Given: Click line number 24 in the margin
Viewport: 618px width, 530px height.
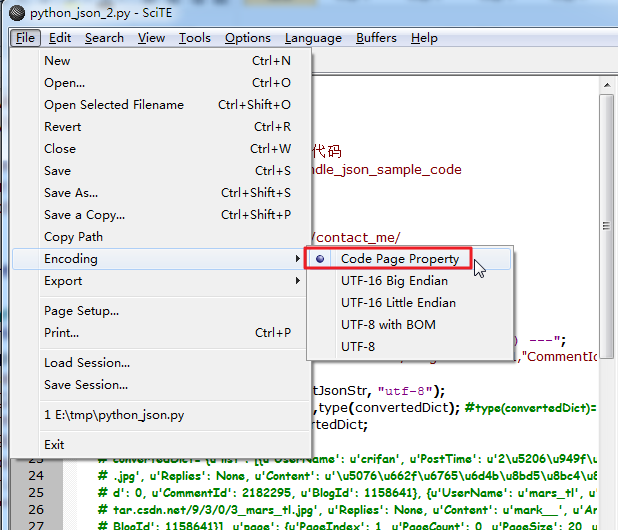Looking at the screenshot, I should click(36, 476).
